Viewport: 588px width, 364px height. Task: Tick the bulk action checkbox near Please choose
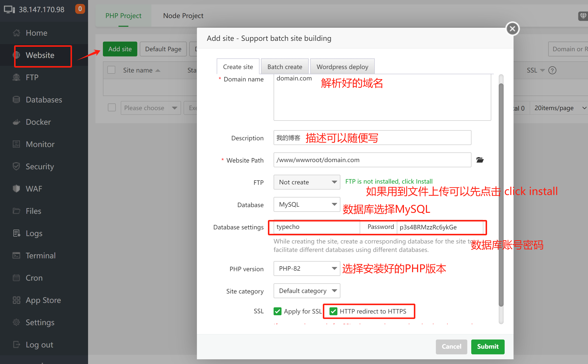click(x=112, y=107)
